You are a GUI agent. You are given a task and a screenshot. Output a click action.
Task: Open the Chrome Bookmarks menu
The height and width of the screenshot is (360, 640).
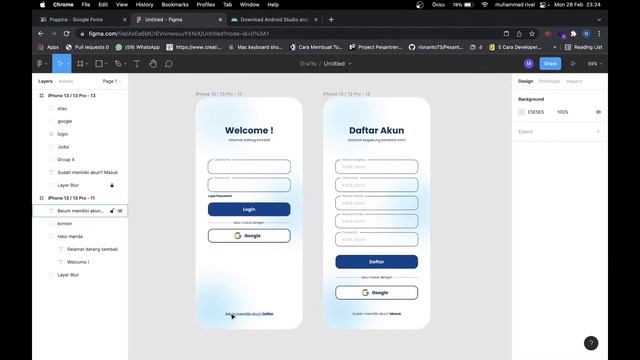175,5
